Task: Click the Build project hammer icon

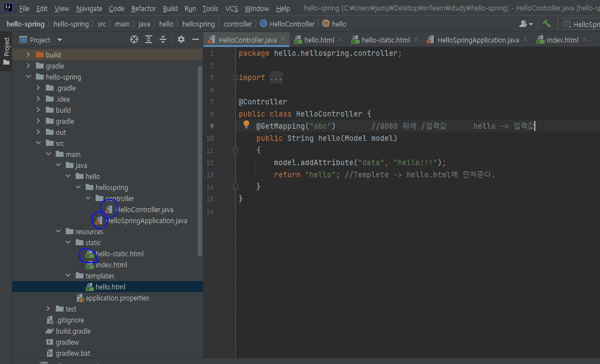Action: (546, 24)
